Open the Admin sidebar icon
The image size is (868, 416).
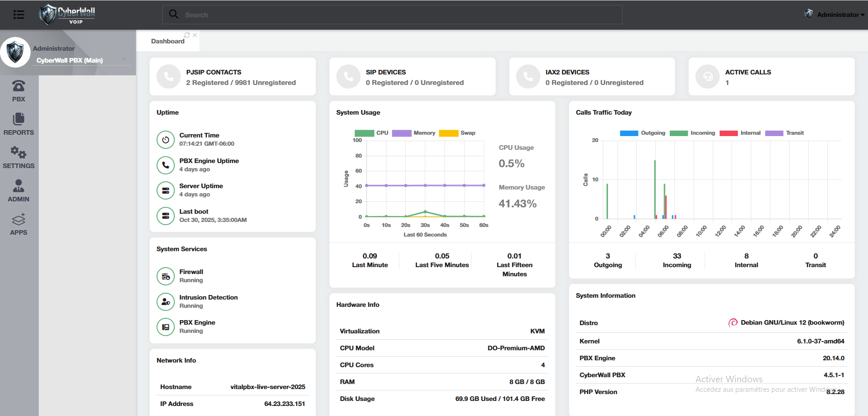point(19,191)
